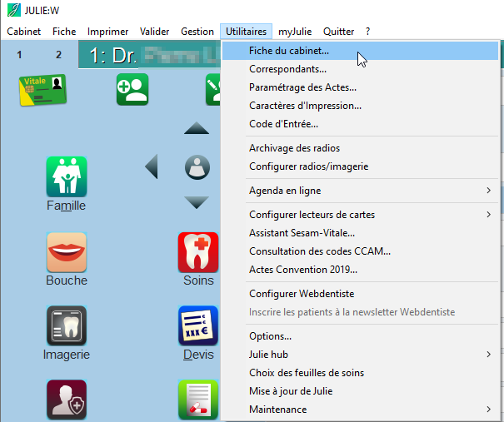Switch to practitioner tab 1
Viewport: 504px width, 422px height.
19,55
